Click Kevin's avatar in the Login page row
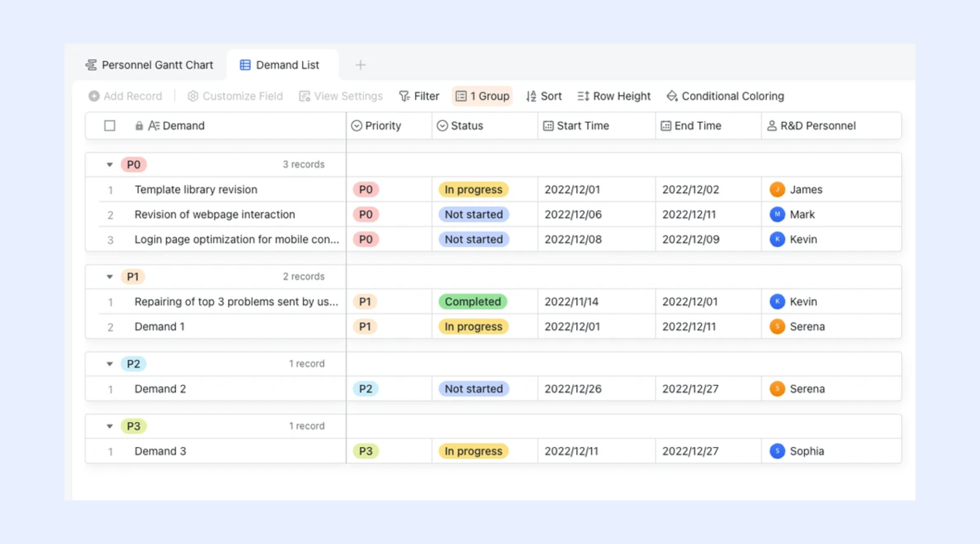The image size is (980, 544). tap(777, 239)
